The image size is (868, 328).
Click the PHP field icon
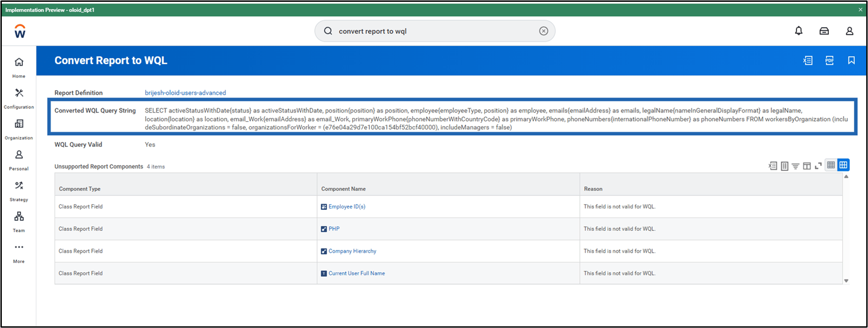324,229
